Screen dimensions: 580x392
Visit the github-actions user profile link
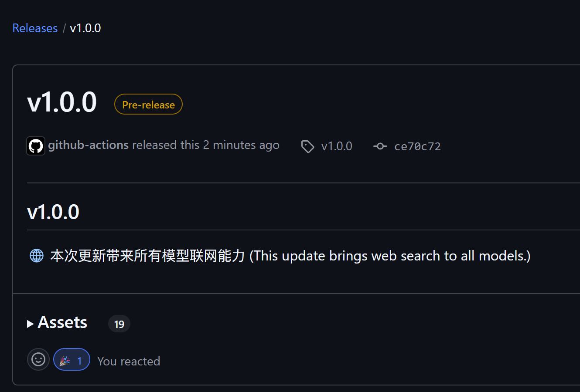[x=89, y=145]
